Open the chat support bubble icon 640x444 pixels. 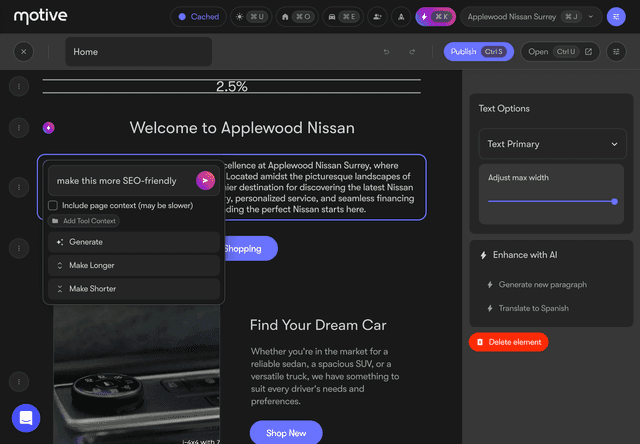(26, 417)
